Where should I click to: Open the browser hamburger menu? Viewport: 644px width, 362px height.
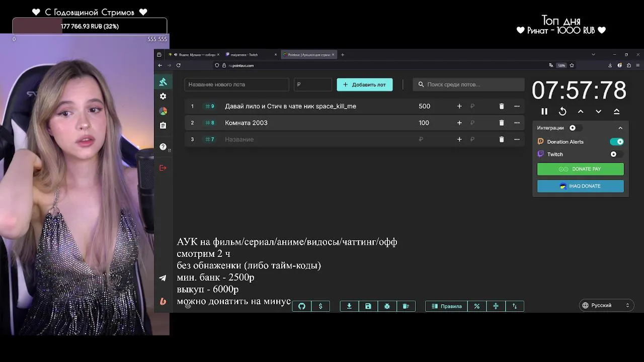pos(638,65)
